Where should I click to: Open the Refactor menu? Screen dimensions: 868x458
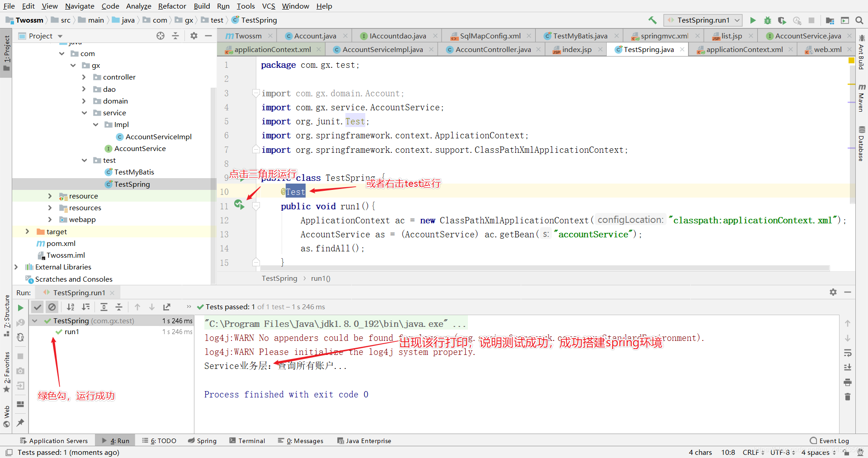click(x=172, y=6)
